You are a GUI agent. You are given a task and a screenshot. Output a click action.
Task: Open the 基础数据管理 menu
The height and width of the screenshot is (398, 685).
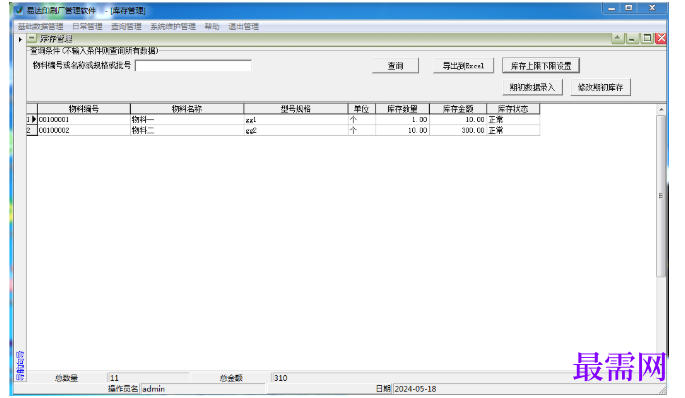40,27
